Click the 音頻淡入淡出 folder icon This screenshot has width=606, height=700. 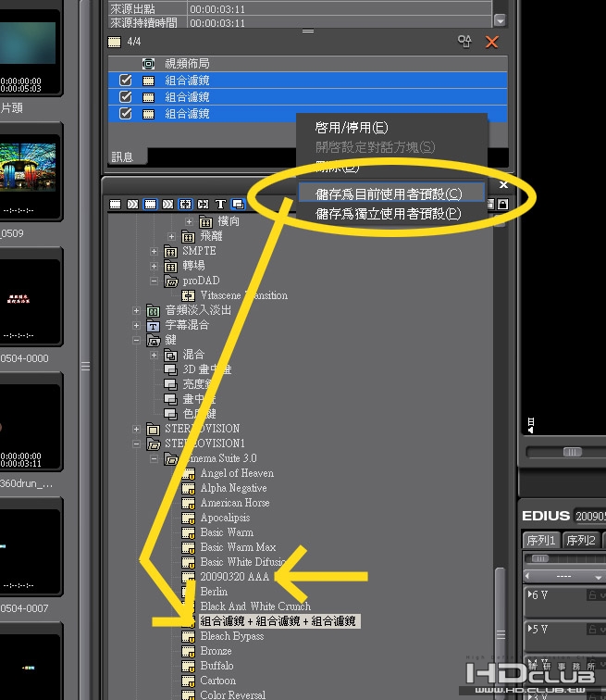click(154, 311)
